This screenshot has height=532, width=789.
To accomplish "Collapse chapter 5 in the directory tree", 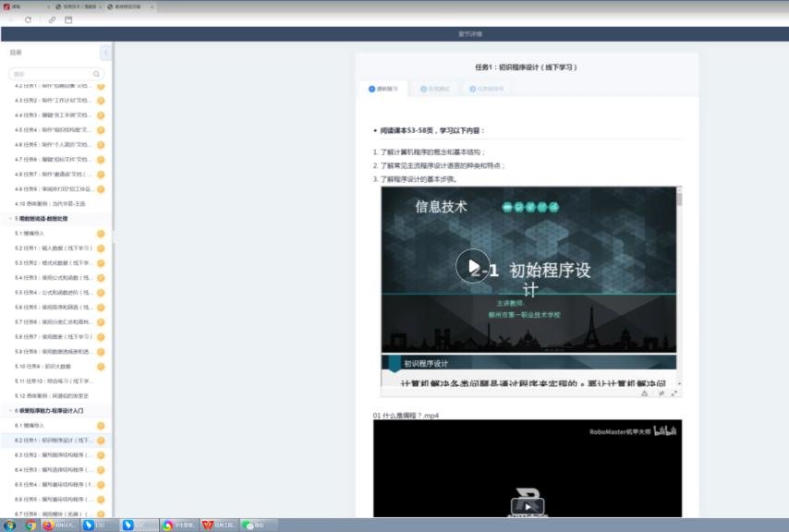I will pos(10,219).
